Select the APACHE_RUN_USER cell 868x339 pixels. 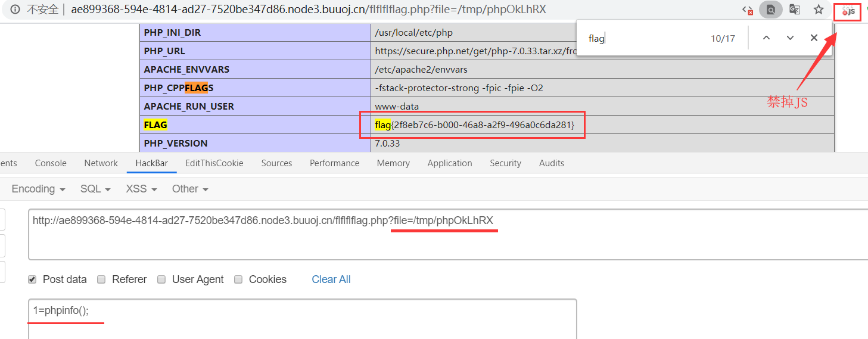pyautogui.click(x=255, y=106)
